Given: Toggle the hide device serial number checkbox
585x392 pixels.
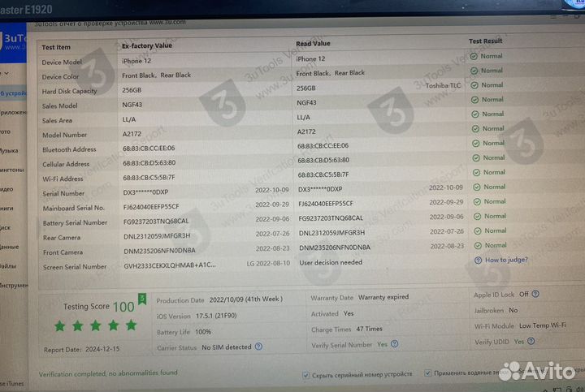Looking at the screenshot, I should pyautogui.click(x=305, y=376).
